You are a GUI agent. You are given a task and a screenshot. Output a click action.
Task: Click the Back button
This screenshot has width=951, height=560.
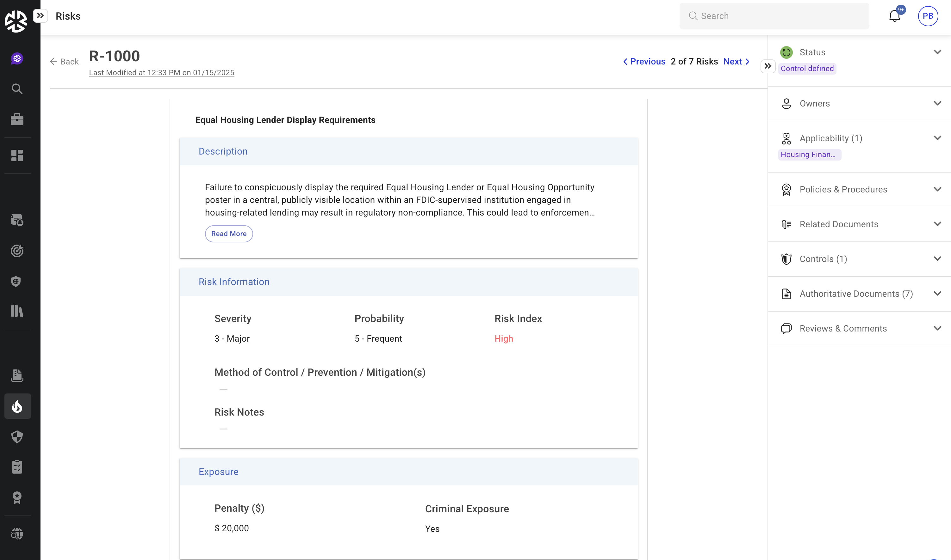click(64, 62)
